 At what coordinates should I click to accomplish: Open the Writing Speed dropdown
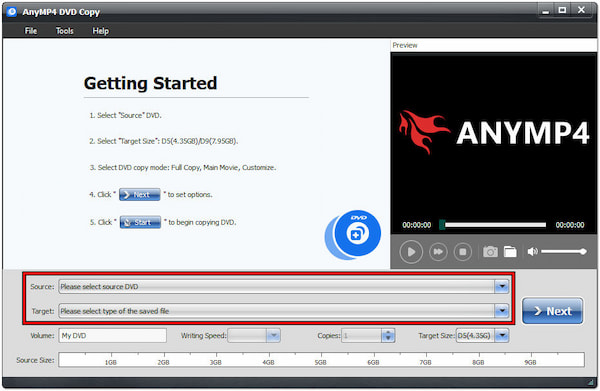(273, 336)
